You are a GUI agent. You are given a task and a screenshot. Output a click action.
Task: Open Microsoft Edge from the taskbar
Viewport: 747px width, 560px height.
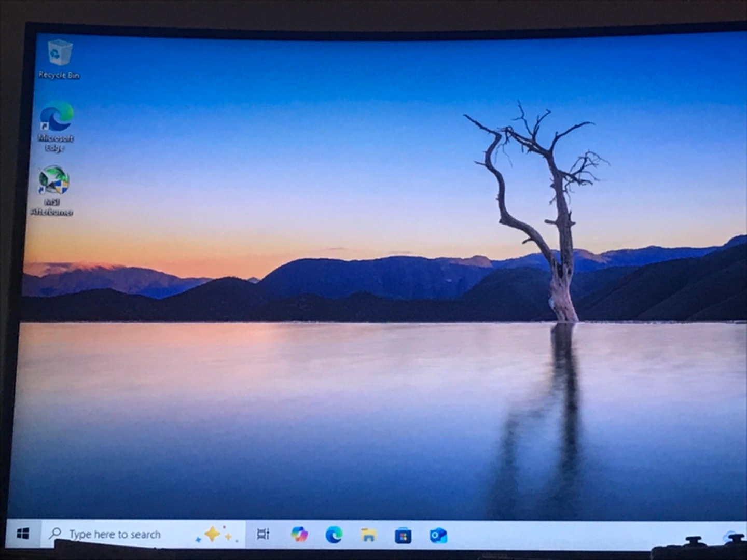334,535
